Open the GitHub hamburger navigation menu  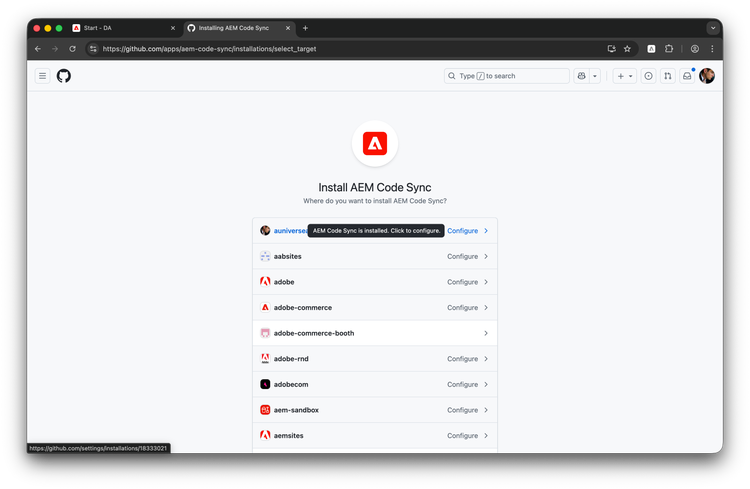(43, 76)
